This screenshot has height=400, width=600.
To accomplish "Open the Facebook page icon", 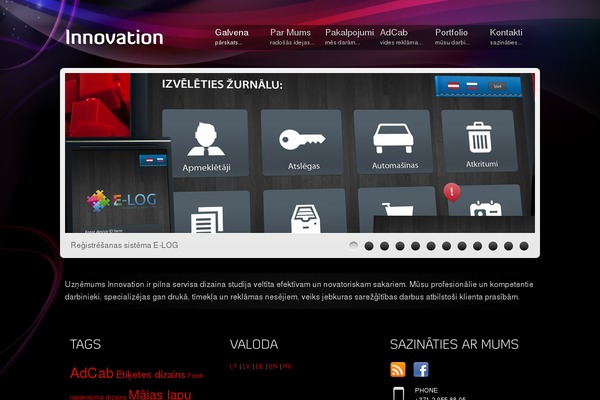I will click(421, 369).
